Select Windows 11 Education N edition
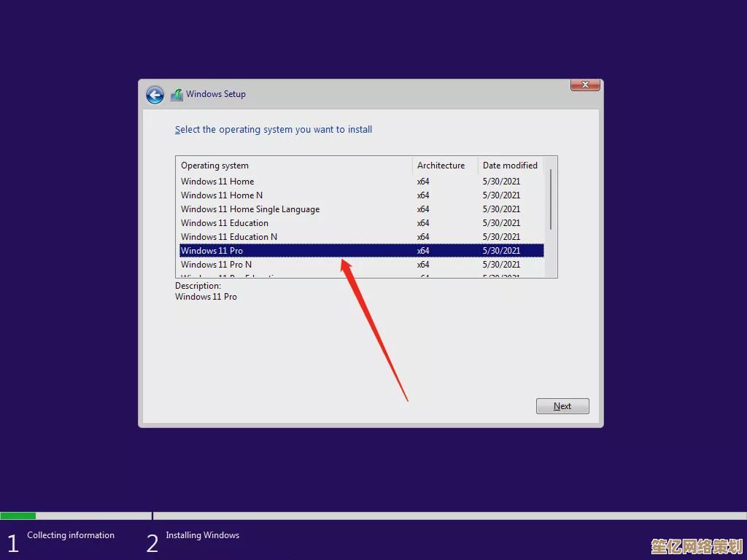This screenshot has height=560, width=747. (x=229, y=236)
